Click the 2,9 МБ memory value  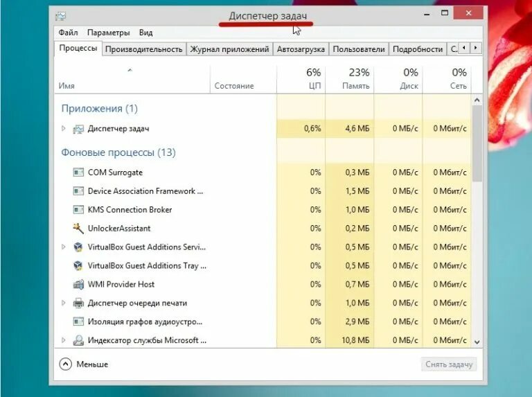[x=357, y=321]
